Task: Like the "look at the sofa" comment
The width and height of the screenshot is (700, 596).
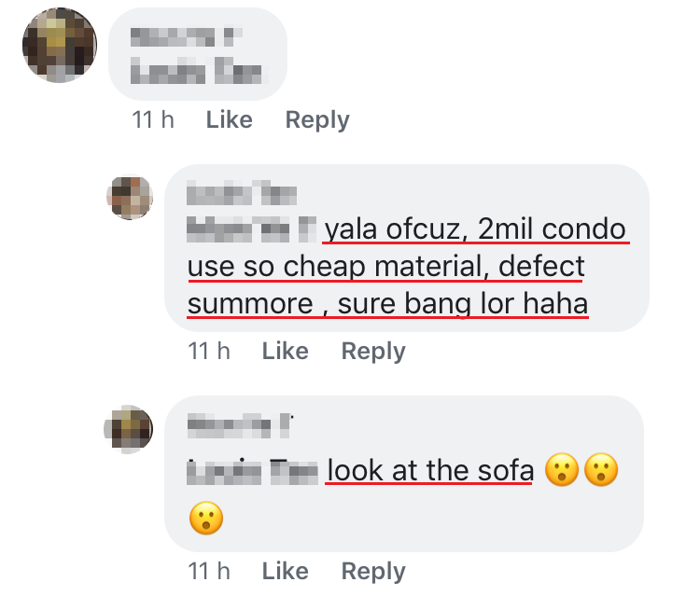Action: click(x=285, y=571)
